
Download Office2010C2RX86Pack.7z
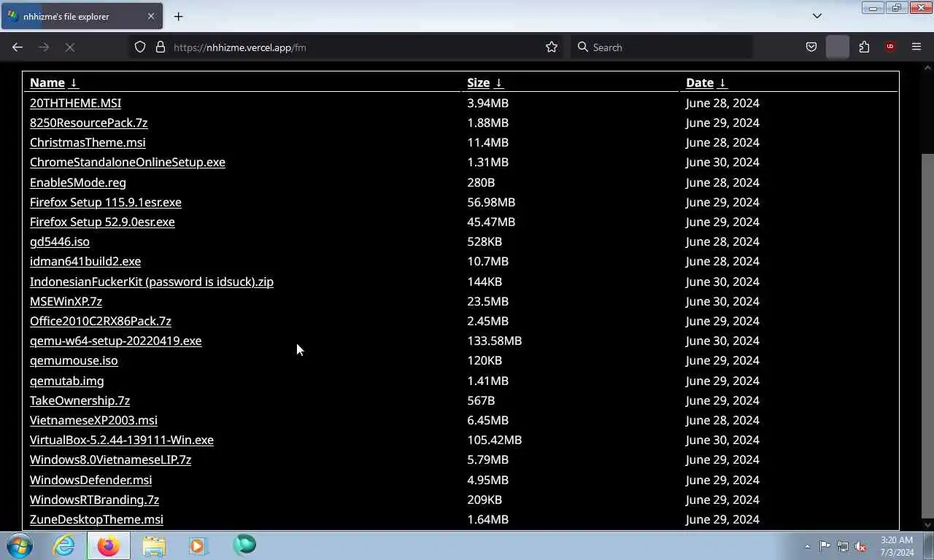point(101,321)
